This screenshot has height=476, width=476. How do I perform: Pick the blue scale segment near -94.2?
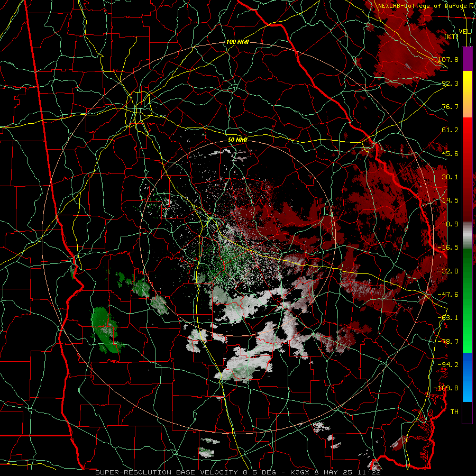coord(467,364)
